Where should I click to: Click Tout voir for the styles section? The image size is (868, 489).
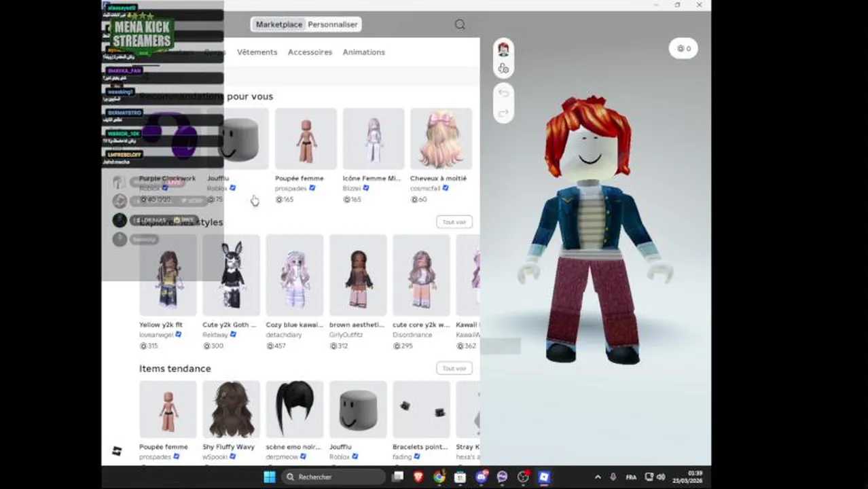[454, 222]
